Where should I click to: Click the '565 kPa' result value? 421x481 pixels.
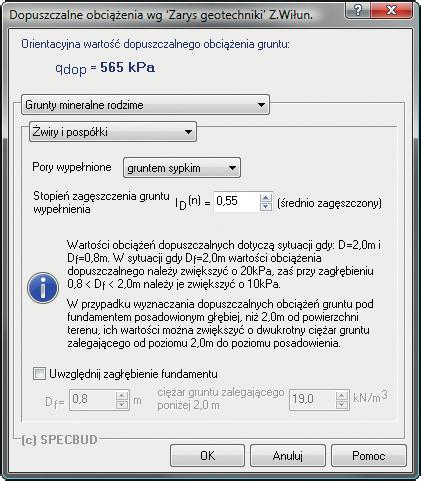(x=128, y=68)
